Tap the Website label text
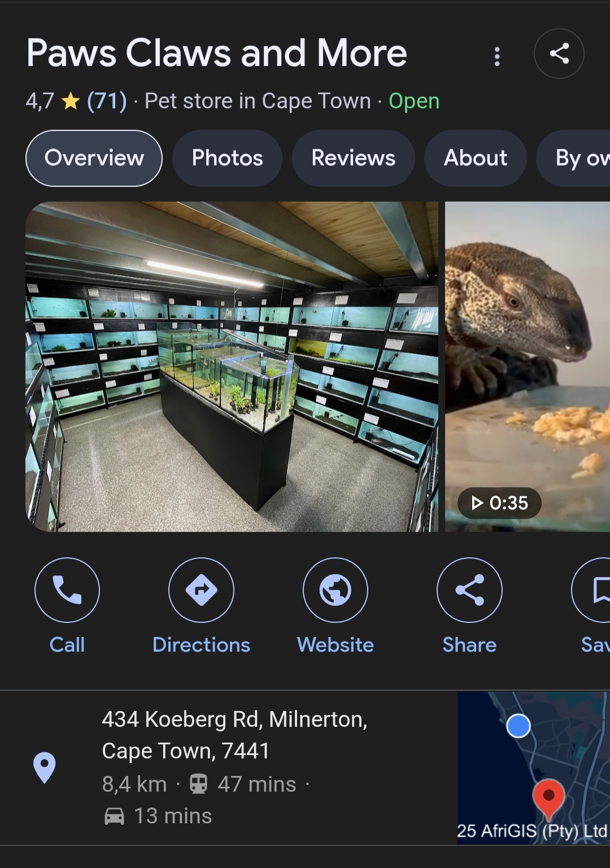This screenshot has width=610, height=868. [335, 645]
